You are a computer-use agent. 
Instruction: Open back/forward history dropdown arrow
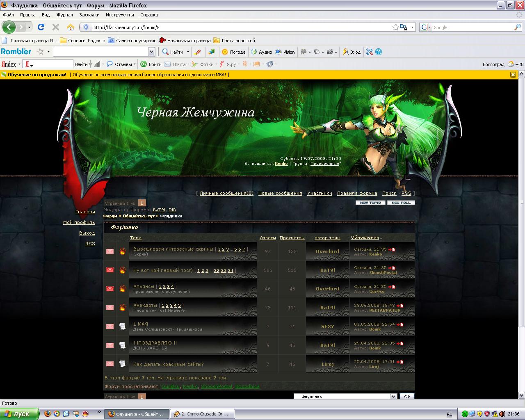click(x=29, y=27)
